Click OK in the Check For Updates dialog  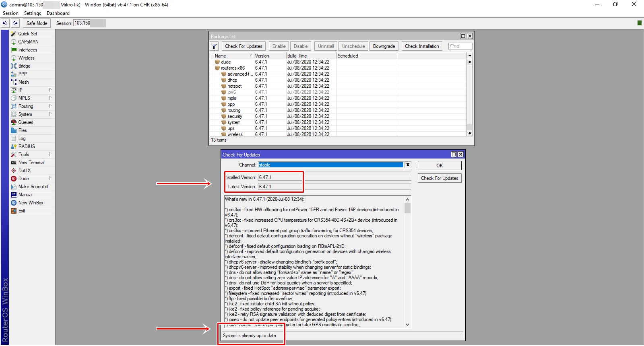point(439,166)
